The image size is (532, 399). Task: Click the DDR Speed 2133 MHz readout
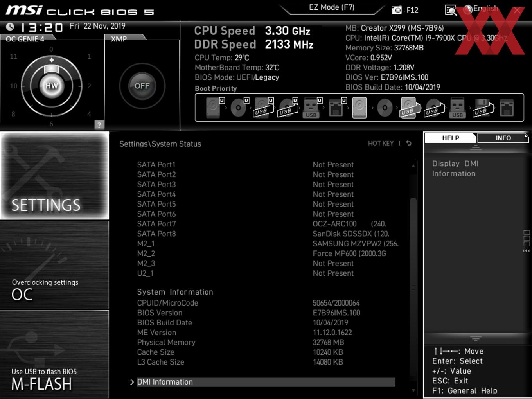click(254, 44)
